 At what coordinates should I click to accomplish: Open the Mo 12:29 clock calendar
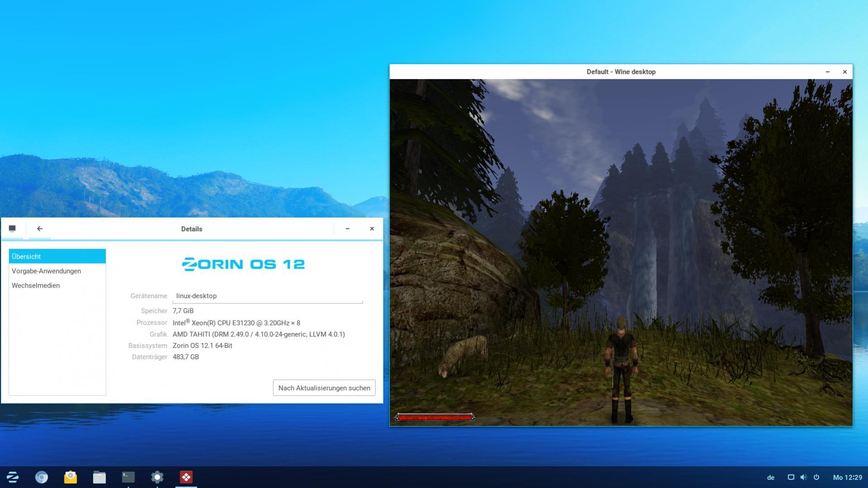(x=847, y=478)
